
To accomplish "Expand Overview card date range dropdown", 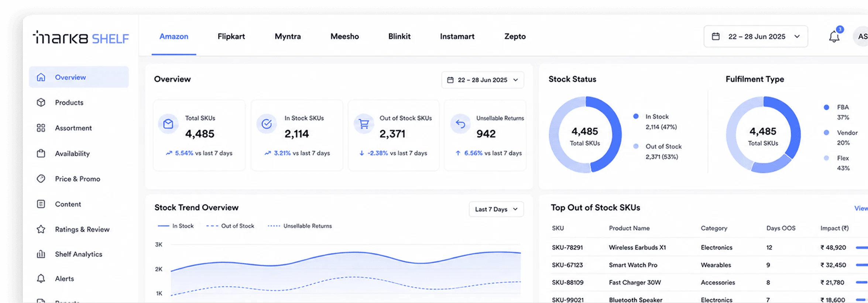I will pos(483,80).
